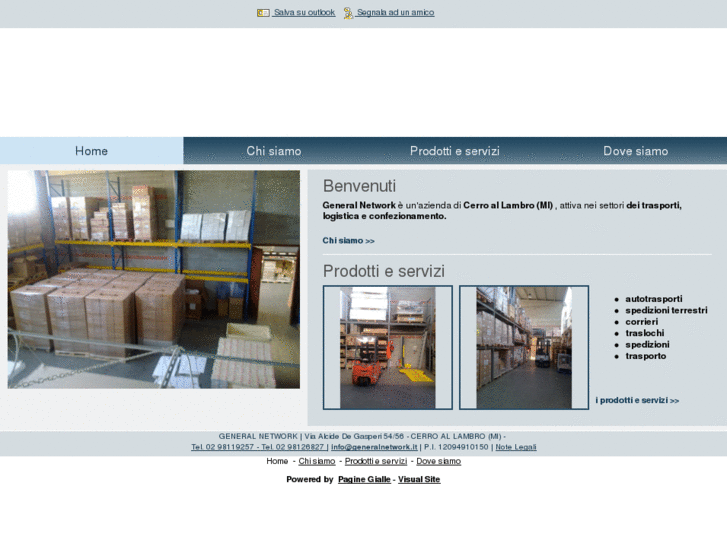Viewport: 727px width, 545px height.
Task: Open the red forklift thumbnail image
Action: 388,347
